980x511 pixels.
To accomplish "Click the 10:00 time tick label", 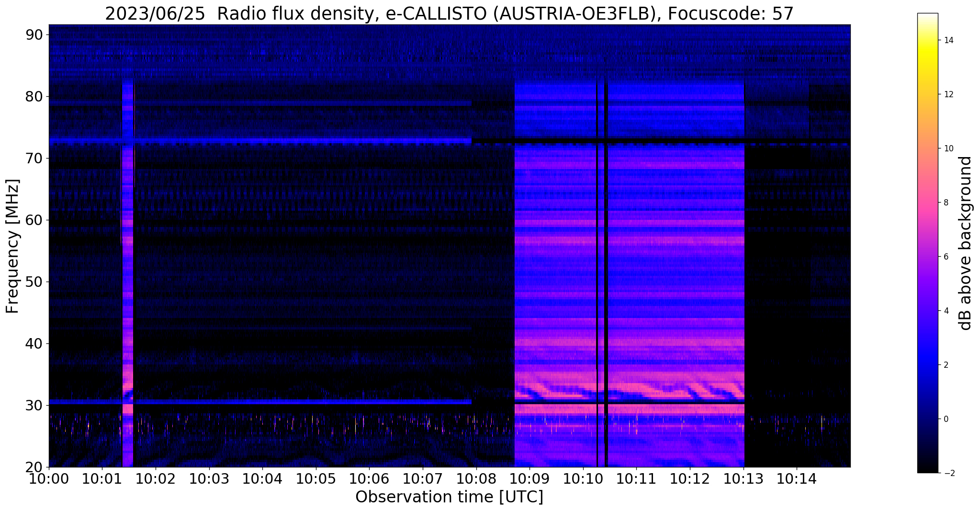I will point(49,479).
